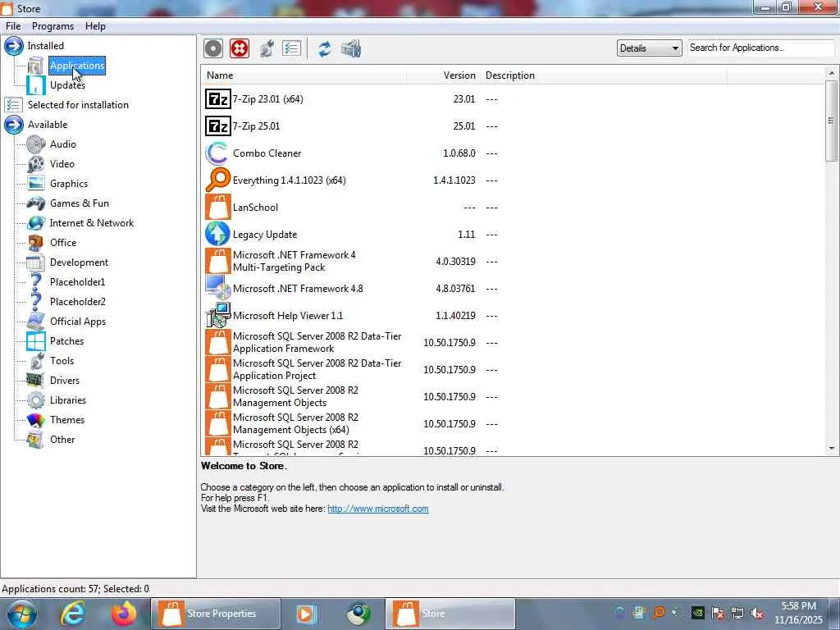Select Microsoft .NET Framework 4 Multi-Targeting Pack
The image size is (840, 630).
click(x=513, y=262)
